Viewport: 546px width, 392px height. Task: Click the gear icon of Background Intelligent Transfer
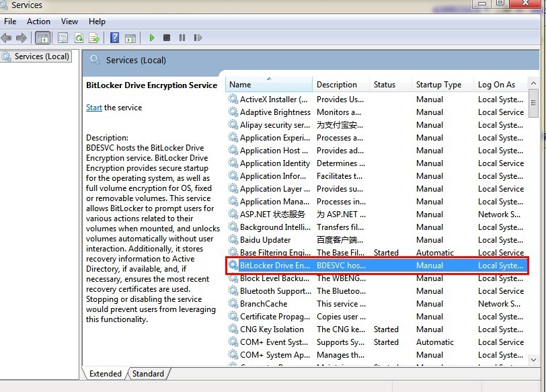click(233, 227)
